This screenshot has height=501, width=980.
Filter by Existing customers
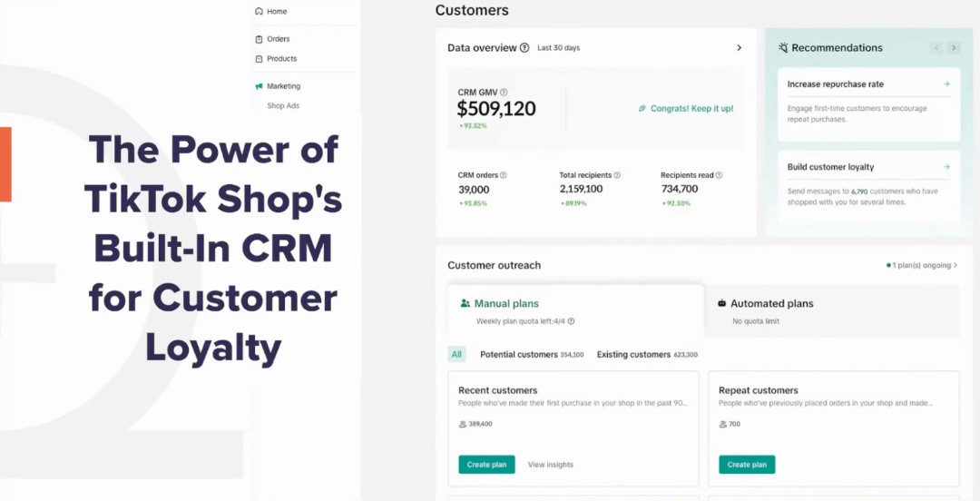tap(647, 355)
